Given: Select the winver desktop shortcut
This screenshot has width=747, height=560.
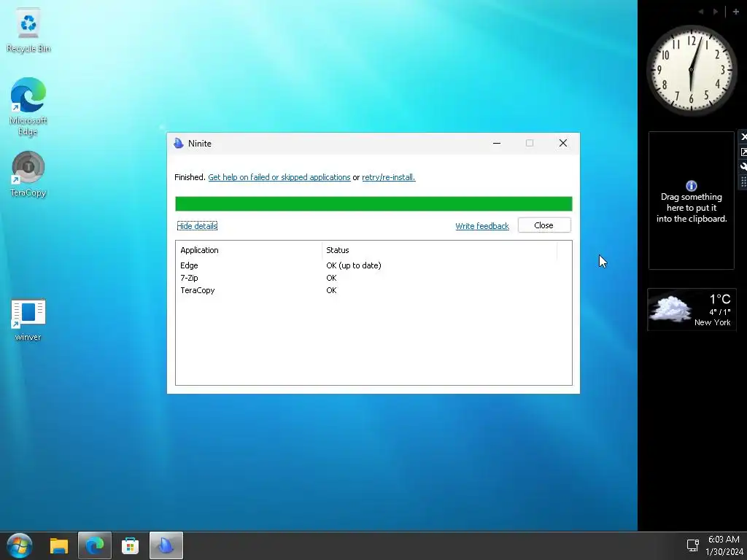Looking at the screenshot, I should (x=28, y=319).
